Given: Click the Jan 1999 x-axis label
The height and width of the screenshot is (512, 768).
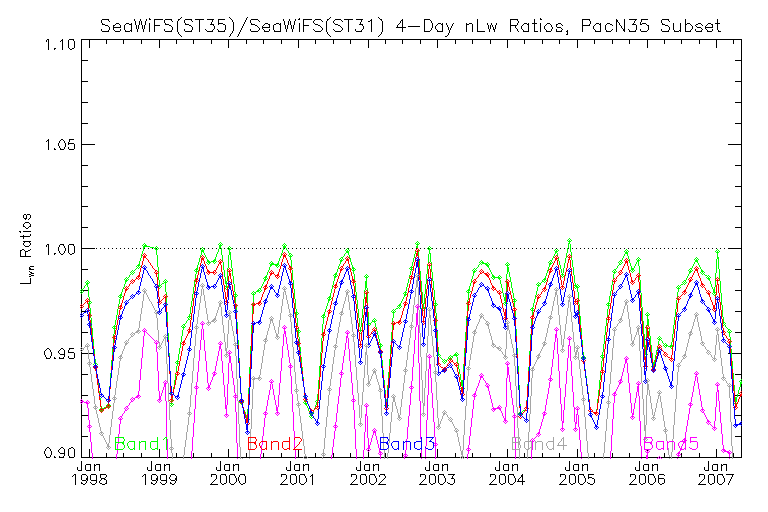Looking at the screenshot, I should (159, 472).
